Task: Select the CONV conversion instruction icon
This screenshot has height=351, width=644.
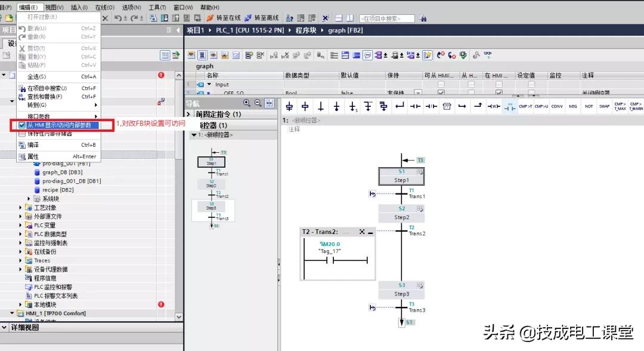Action: (557, 107)
